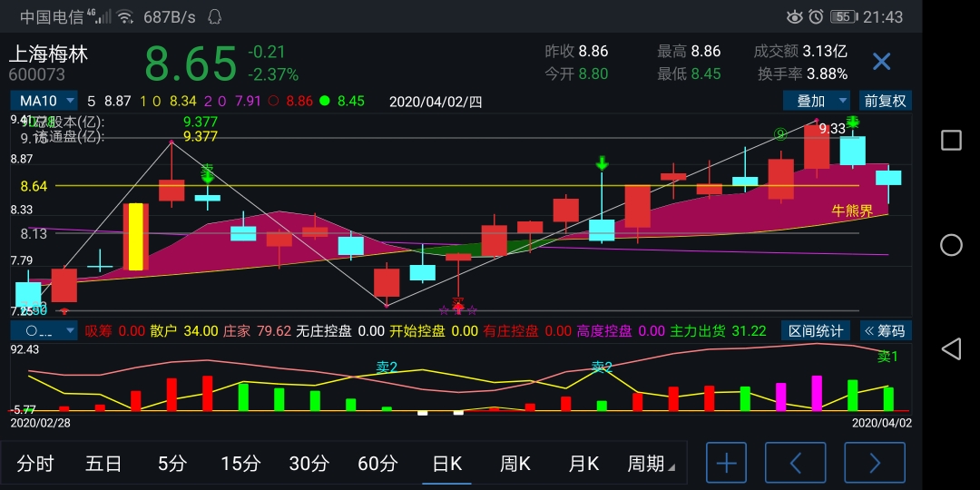Tap the battery indicator in status bar
980x490 pixels.
tap(844, 17)
